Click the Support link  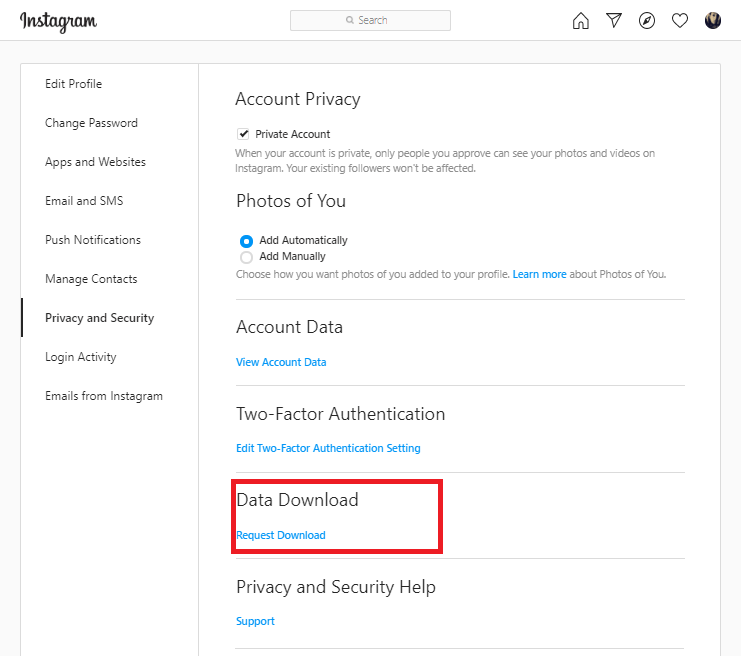(255, 621)
